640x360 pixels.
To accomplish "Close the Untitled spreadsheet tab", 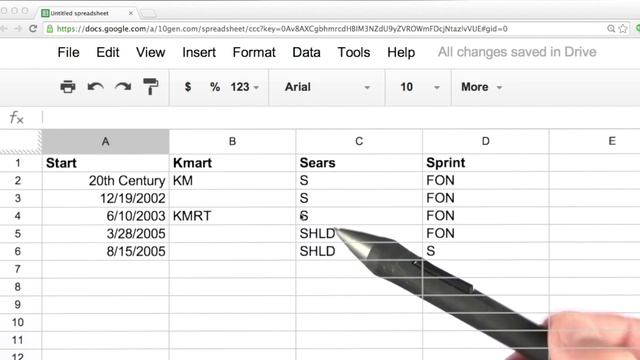I will point(131,13).
